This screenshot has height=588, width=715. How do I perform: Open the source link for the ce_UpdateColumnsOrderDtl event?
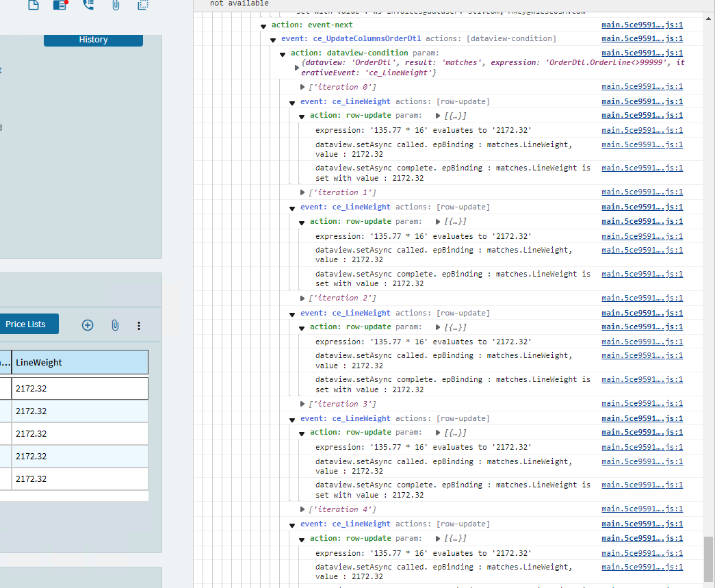tap(642, 39)
